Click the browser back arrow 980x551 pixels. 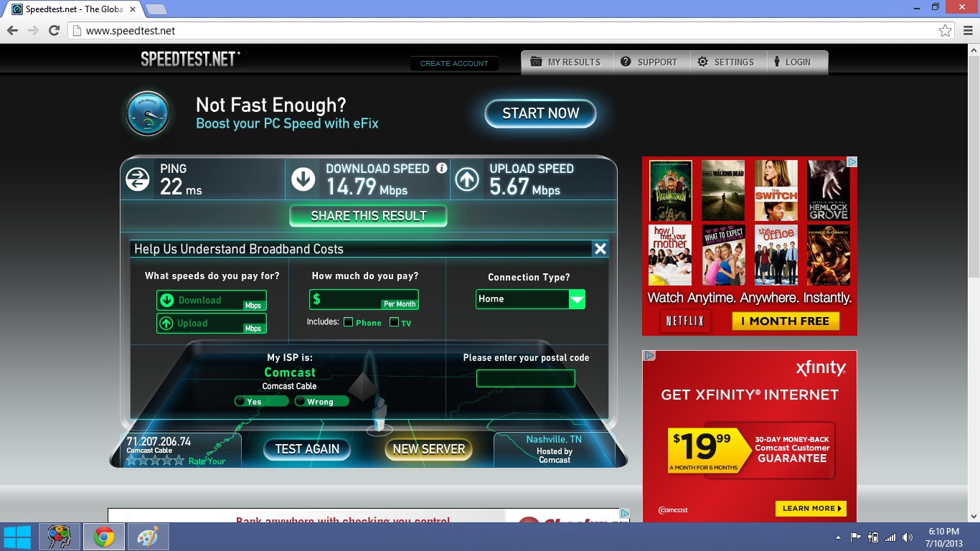pyautogui.click(x=12, y=31)
